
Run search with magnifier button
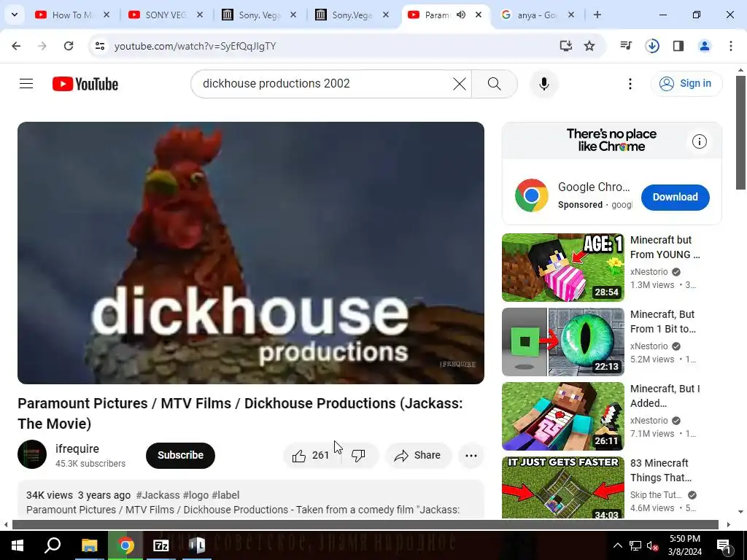coord(494,84)
